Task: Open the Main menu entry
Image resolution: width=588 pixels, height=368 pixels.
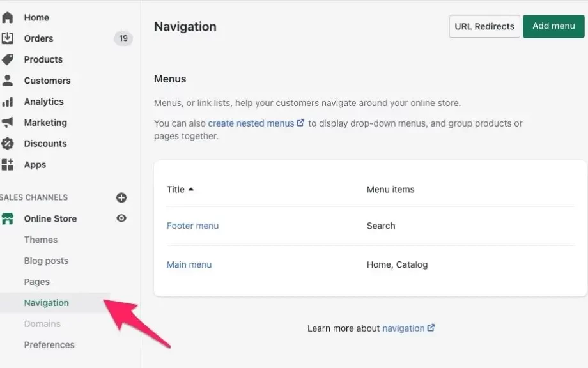Action: tap(189, 264)
